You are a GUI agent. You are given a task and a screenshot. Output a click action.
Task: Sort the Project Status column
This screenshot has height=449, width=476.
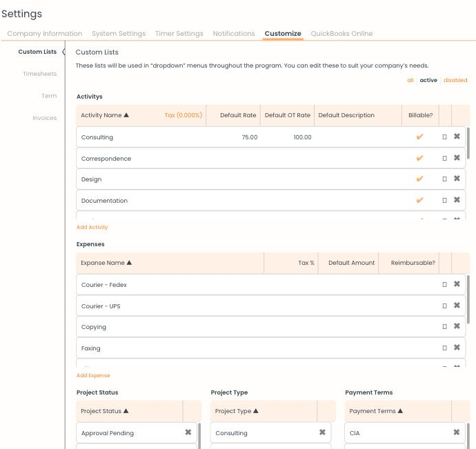click(x=105, y=411)
